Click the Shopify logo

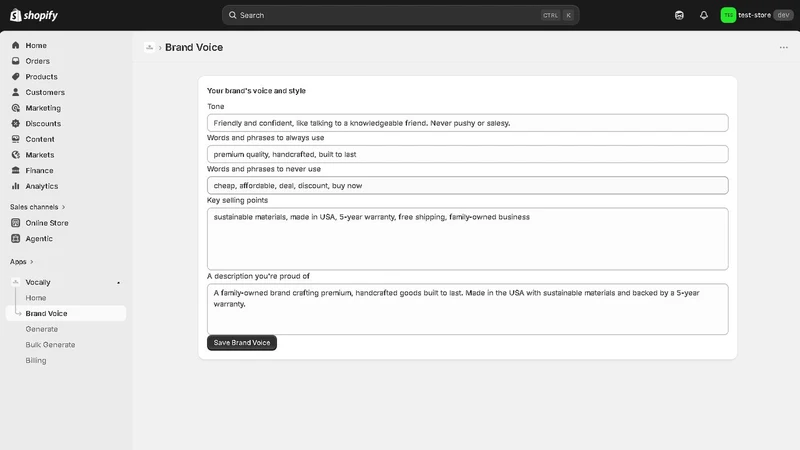[34, 15]
